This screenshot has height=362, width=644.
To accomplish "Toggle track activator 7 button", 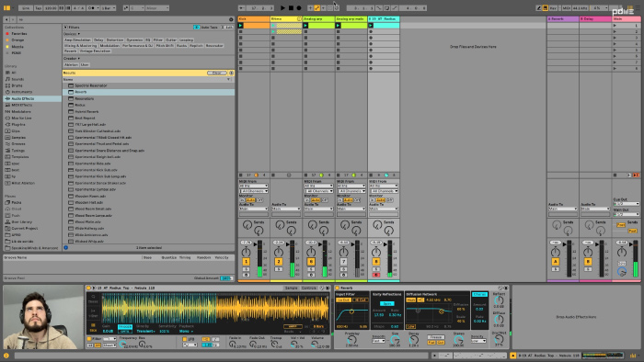I will coord(343,262).
